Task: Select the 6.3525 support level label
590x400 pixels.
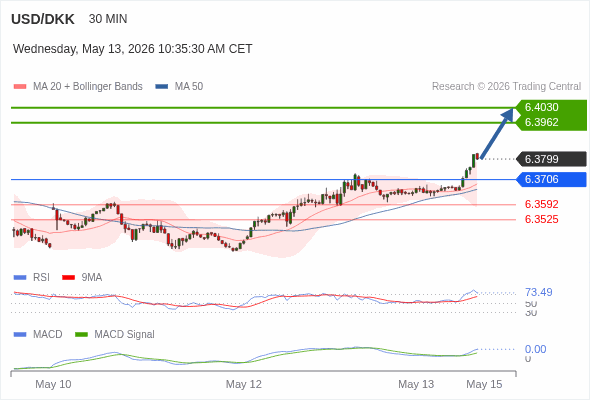Action: [x=541, y=219]
